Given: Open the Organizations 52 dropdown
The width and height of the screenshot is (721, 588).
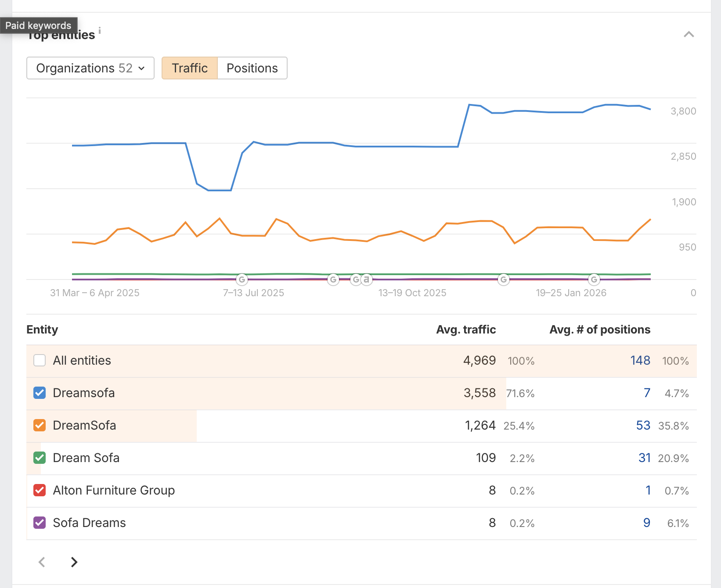Looking at the screenshot, I should 90,68.
